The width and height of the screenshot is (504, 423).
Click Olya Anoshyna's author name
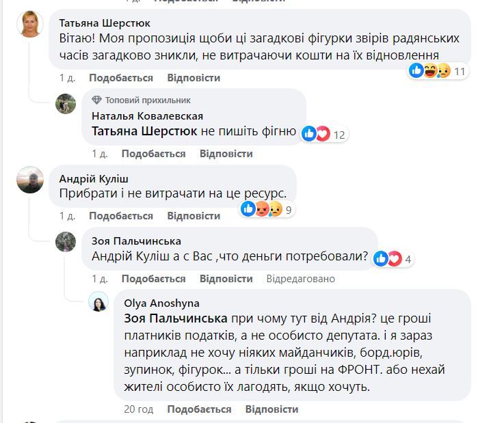[161, 303]
